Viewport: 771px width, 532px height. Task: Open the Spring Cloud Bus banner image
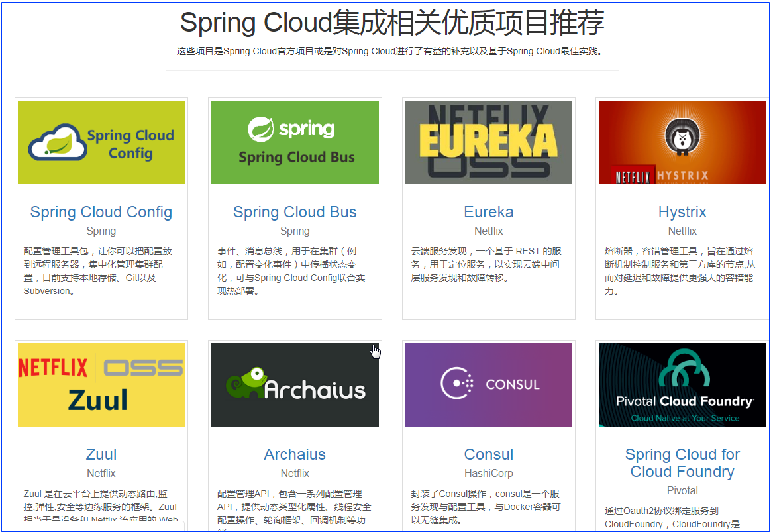(x=295, y=142)
